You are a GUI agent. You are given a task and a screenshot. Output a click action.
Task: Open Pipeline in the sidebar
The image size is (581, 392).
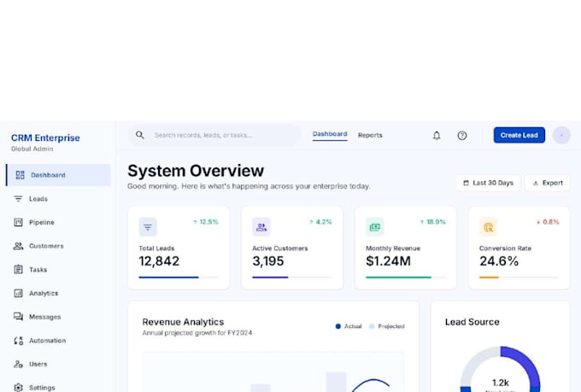pyautogui.click(x=58, y=222)
